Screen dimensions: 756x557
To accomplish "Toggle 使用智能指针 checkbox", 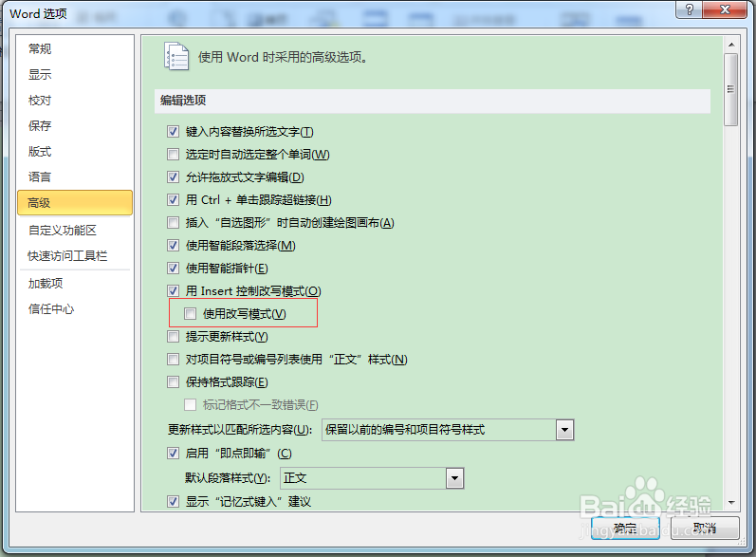I will 173,268.
